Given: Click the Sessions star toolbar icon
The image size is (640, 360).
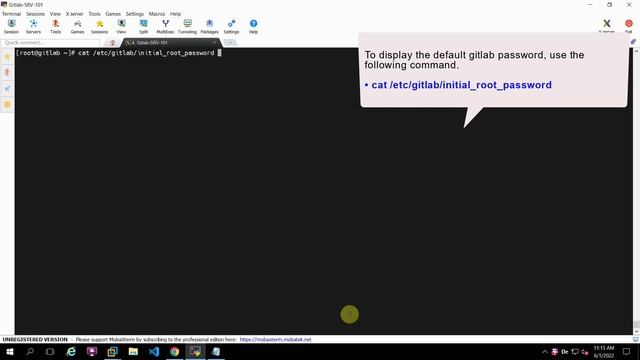Looking at the screenshot, I should click(x=100, y=26).
